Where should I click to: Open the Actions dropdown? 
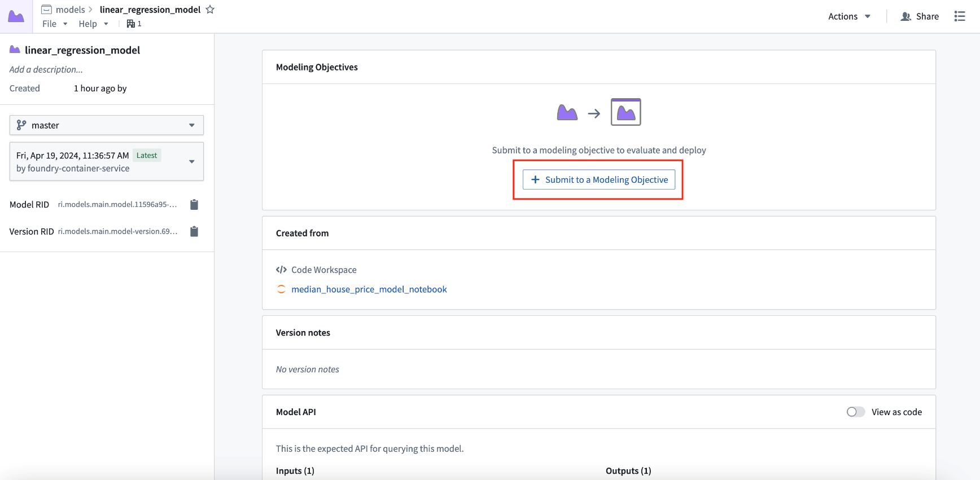pyautogui.click(x=849, y=16)
